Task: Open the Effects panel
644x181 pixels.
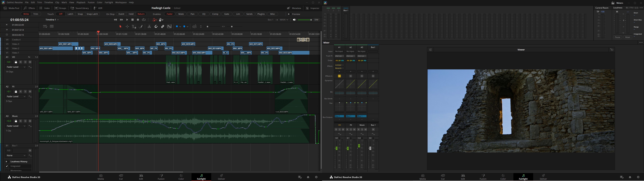Action: point(30,8)
